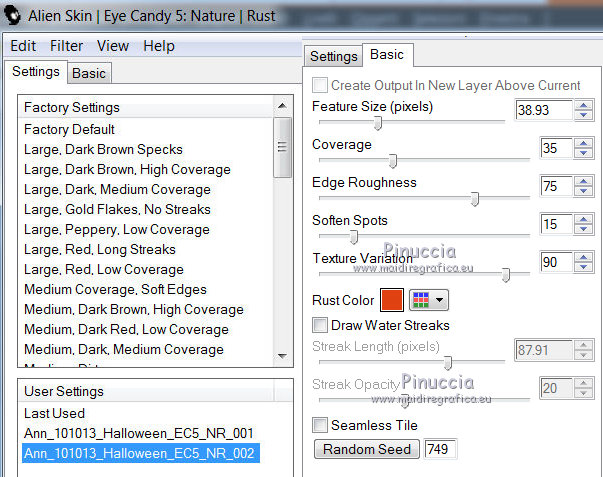Click the Edge Roughness slider handle
Viewport: 603px width, 477px height.
pyautogui.click(x=475, y=199)
